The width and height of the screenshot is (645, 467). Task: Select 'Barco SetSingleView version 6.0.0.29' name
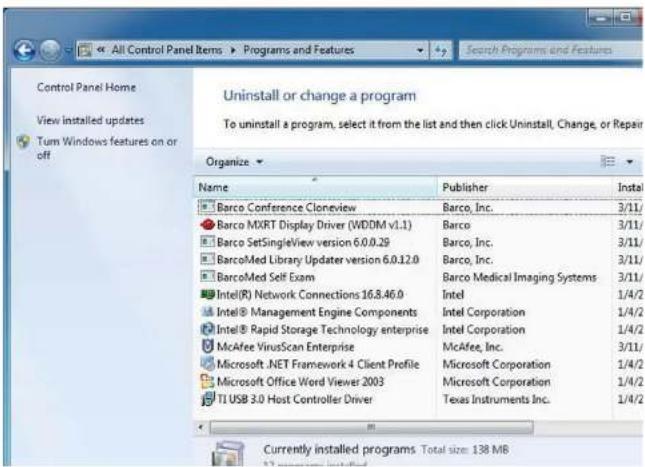point(303,242)
